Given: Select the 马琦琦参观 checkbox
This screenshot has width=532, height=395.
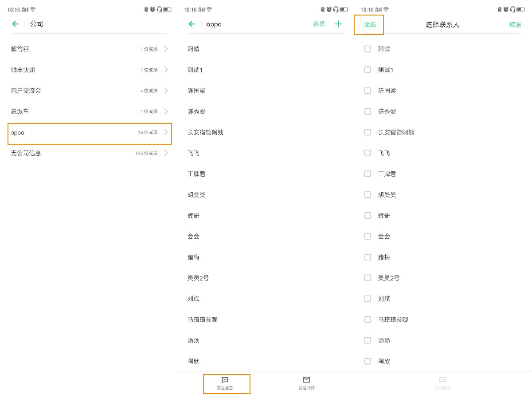Looking at the screenshot, I should pyautogui.click(x=368, y=319).
